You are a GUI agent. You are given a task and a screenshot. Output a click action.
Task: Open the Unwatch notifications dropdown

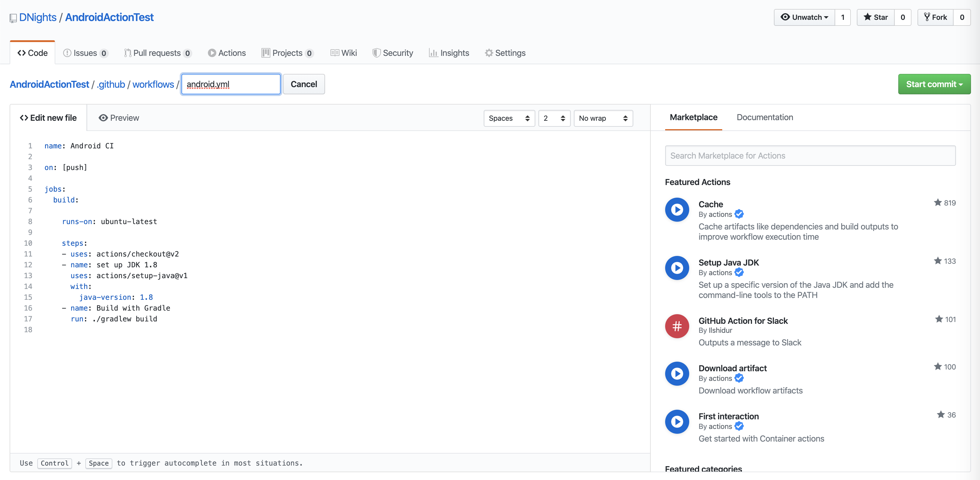(804, 17)
